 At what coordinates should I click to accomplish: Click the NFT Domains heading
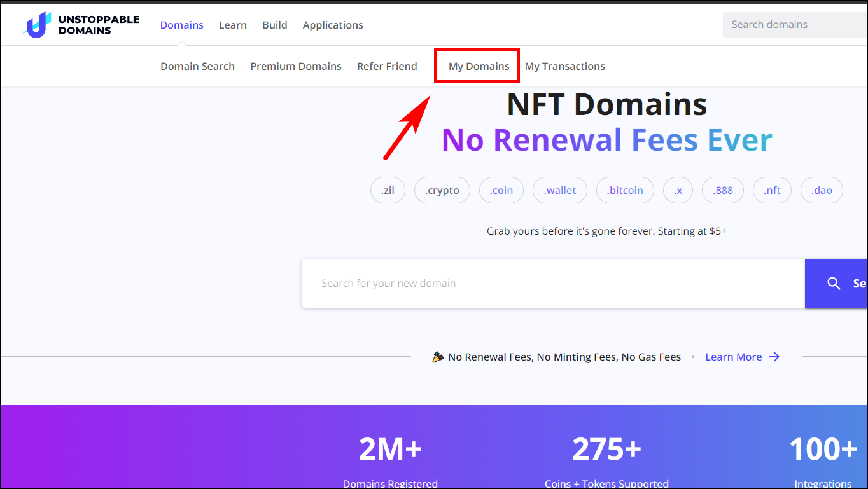click(607, 104)
